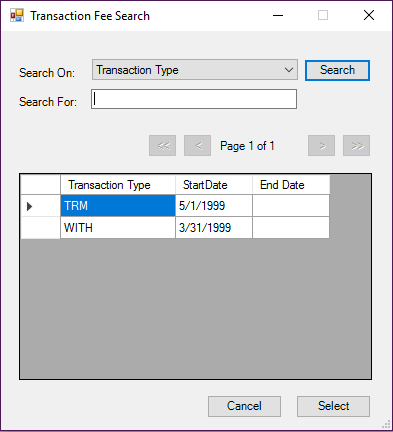This screenshot has height=432, width=393.
Task: Select the TRM transaction type cell
Action: tap(118, 206)
